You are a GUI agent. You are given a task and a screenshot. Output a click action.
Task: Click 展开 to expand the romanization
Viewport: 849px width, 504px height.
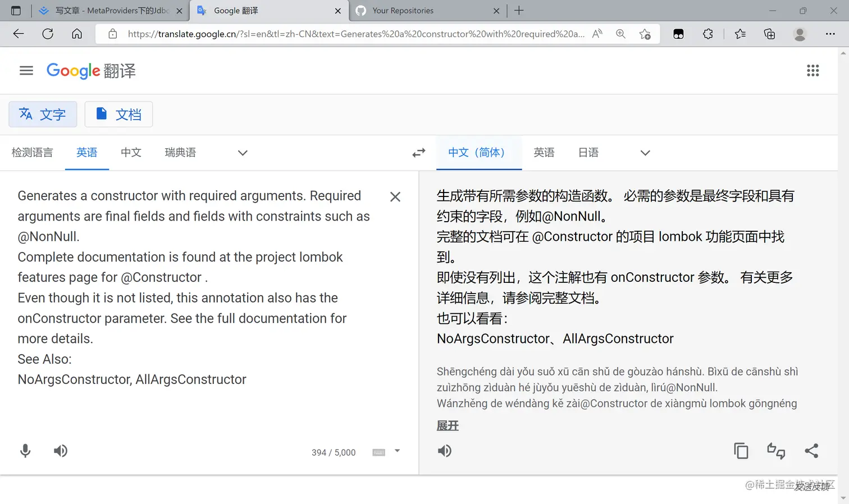[x=448, y=426]
